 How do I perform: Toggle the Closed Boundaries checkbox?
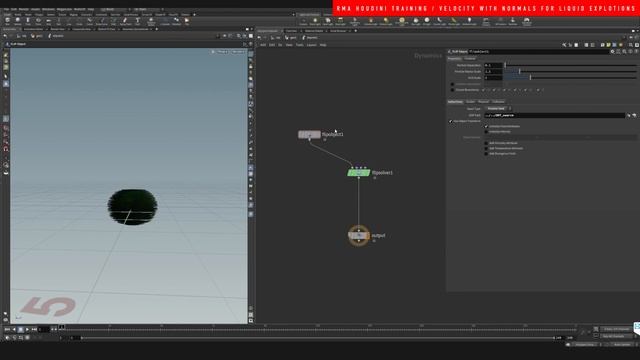452,90
